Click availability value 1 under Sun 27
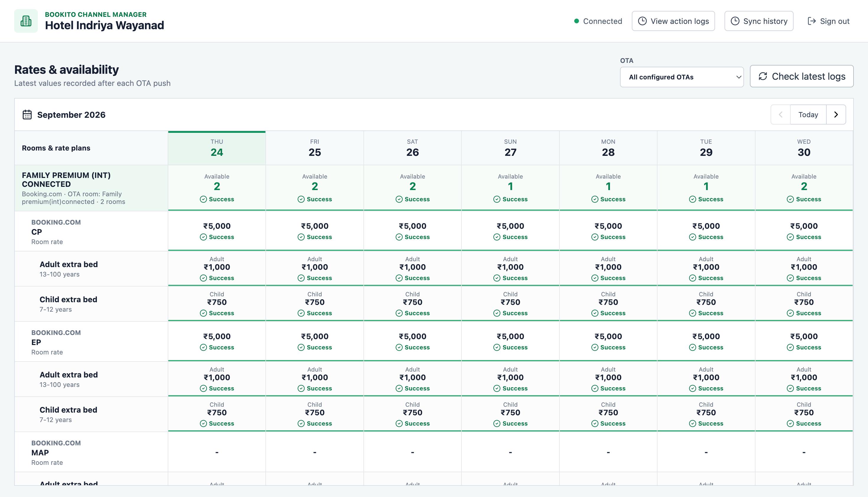 [510, 187]
